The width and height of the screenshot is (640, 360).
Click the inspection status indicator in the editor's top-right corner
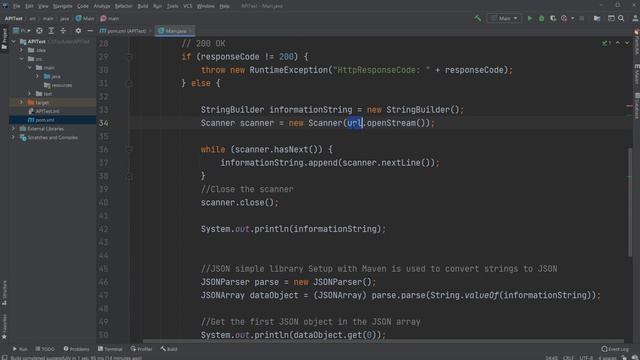coord(606,43)
